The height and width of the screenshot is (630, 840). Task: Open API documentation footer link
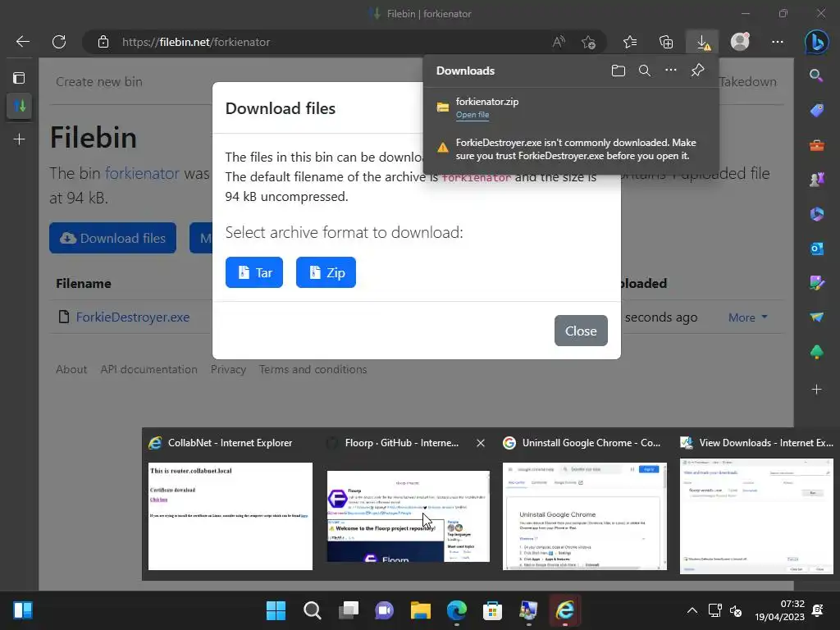(x=149, y=369)
